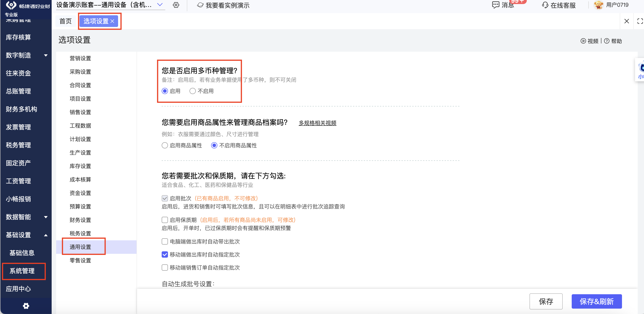Open 基础信息 under 基础设置
Image resolution: width=644 pixels, height=314 pixels.
tap(22, 253)
